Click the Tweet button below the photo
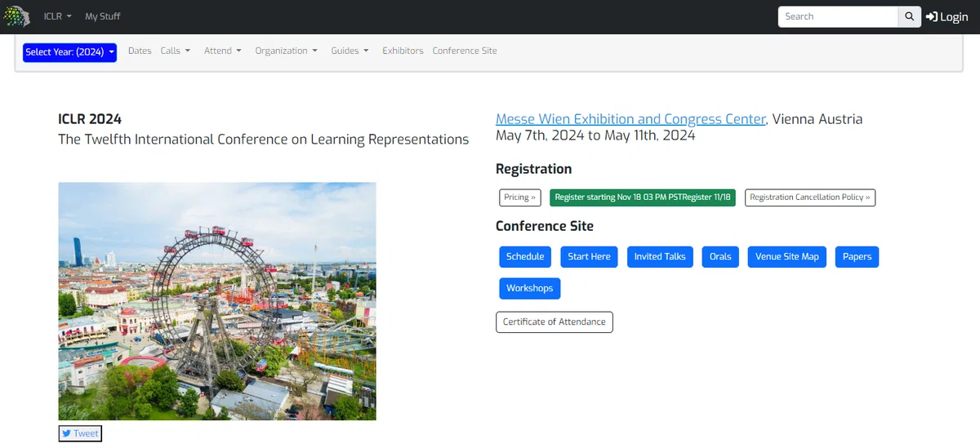The width and height of the screenshot is (980, 448). coord(80,434)
